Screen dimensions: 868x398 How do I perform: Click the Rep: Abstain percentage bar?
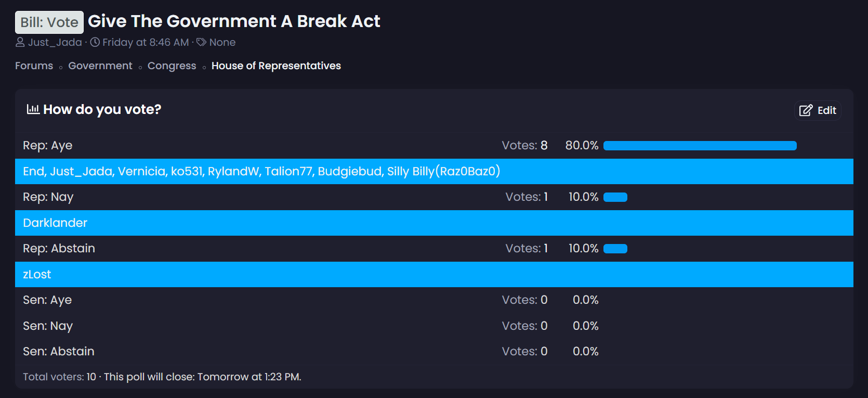pos(615,249)
